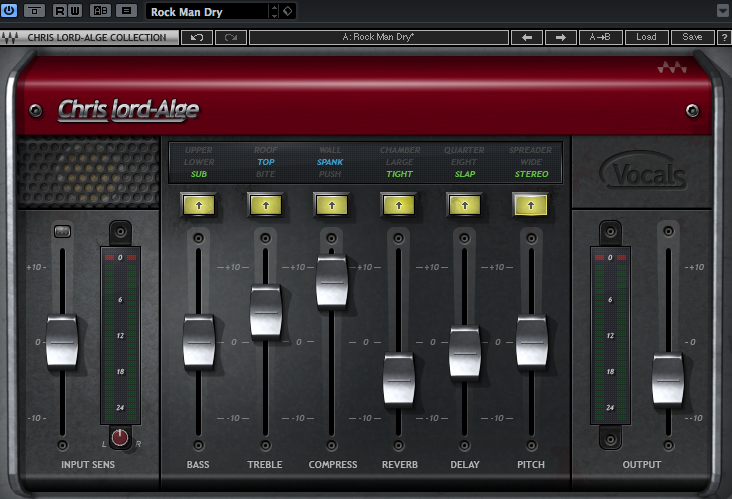Screen dimensions: 732x499
Task: Load the previous preset with left arrow
Action: [x=527, y=37]
